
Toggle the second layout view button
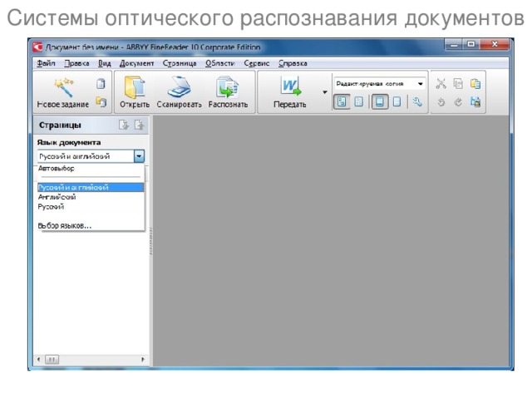click(x=358, y=101)
